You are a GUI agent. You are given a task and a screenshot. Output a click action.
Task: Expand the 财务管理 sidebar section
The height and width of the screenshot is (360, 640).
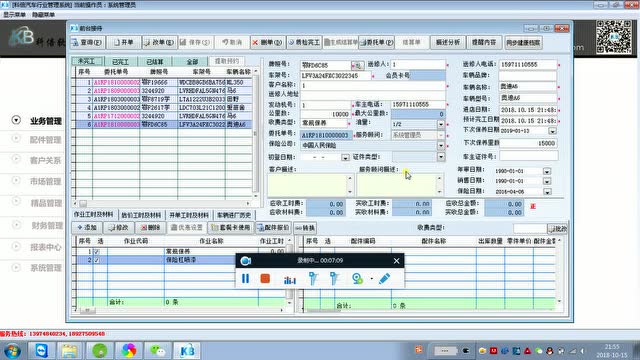16,224
